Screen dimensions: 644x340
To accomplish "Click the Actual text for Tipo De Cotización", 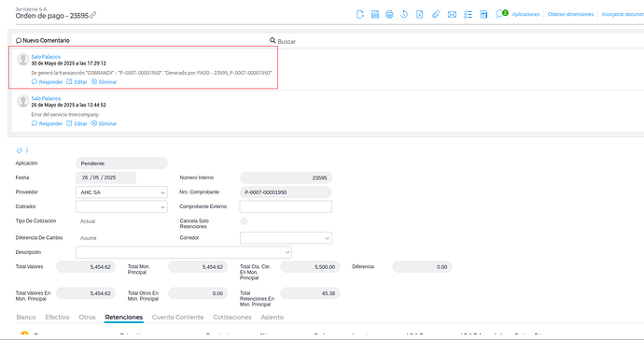I will pyautogui.click(x=88, y=221).
